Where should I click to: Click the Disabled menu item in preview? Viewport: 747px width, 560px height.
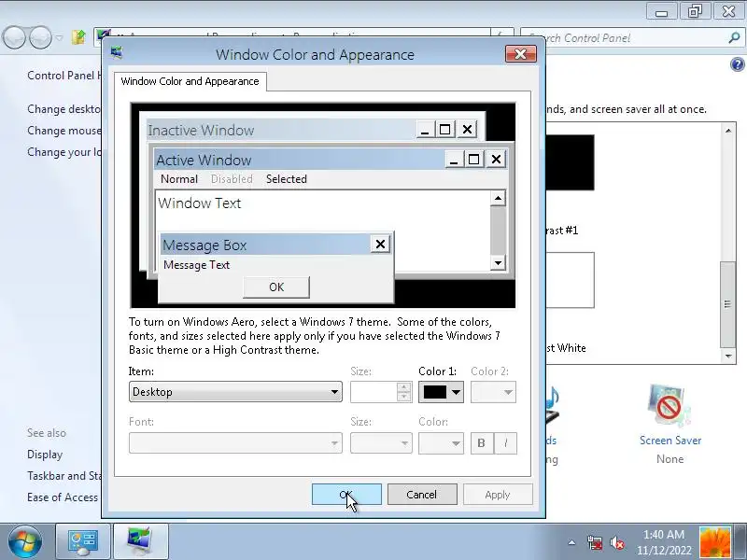pos(232,179)
